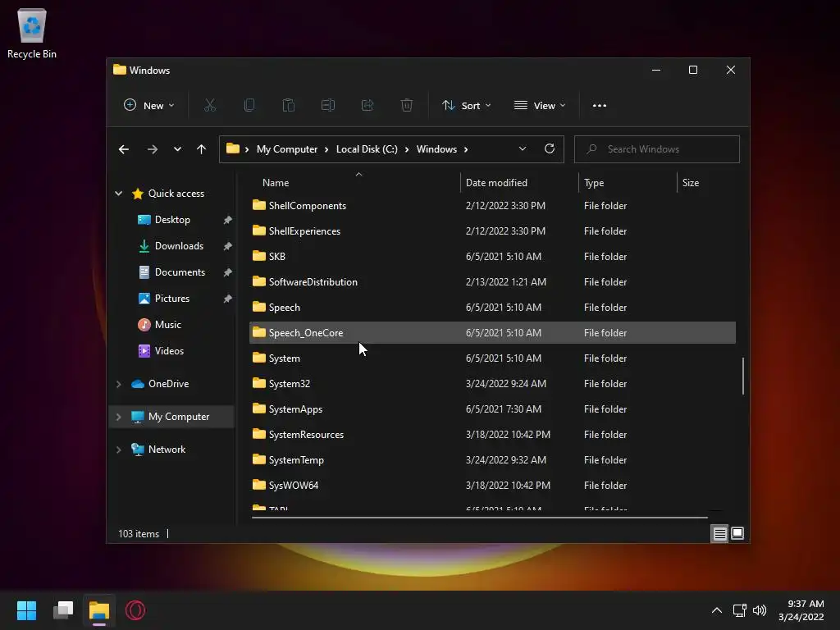Open Task View on taskbar
Screen dimensions: 840x630
[x=63, y=610]
